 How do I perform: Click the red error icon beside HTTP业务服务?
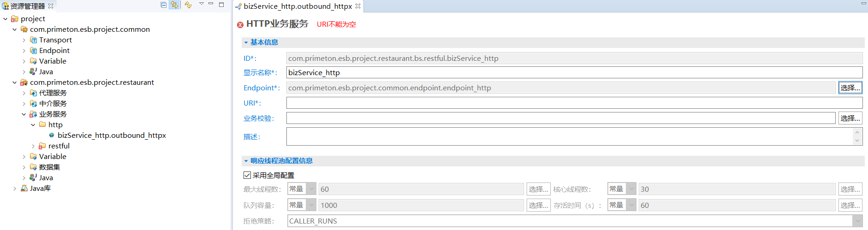[240, 25]
